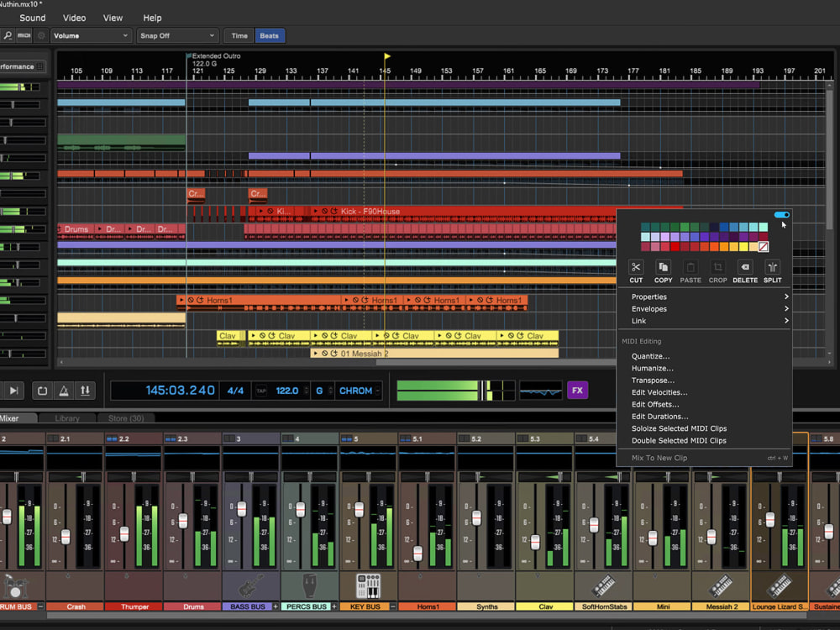
Task: Open the Volume automation dropdown
Action: click(91, 36)
